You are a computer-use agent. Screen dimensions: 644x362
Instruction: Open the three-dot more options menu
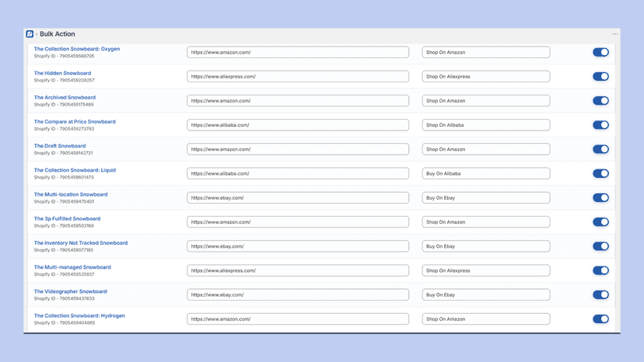[615, 34]
